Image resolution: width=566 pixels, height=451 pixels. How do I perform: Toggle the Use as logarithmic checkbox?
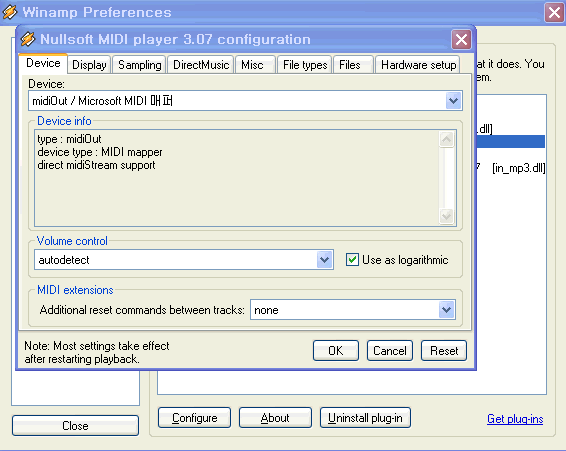coord(352,260)
